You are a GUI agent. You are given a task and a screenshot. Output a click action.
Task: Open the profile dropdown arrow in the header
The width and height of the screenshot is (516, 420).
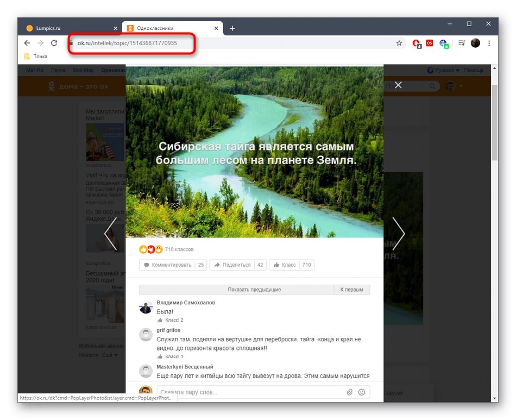(461, 86)
